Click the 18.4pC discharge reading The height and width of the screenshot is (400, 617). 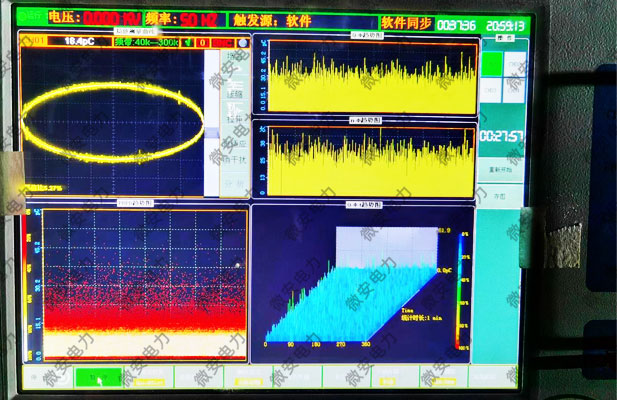(78, 42)
